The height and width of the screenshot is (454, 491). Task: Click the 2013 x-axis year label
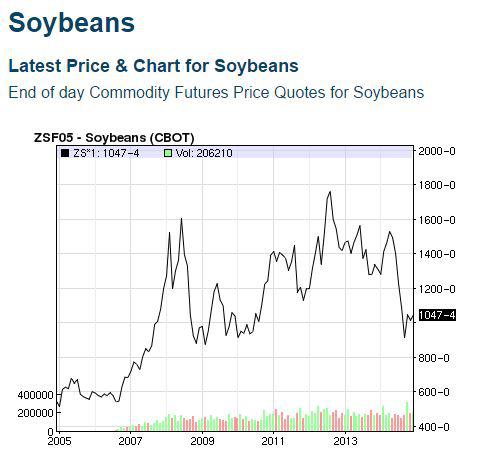[x=345, y=441]
